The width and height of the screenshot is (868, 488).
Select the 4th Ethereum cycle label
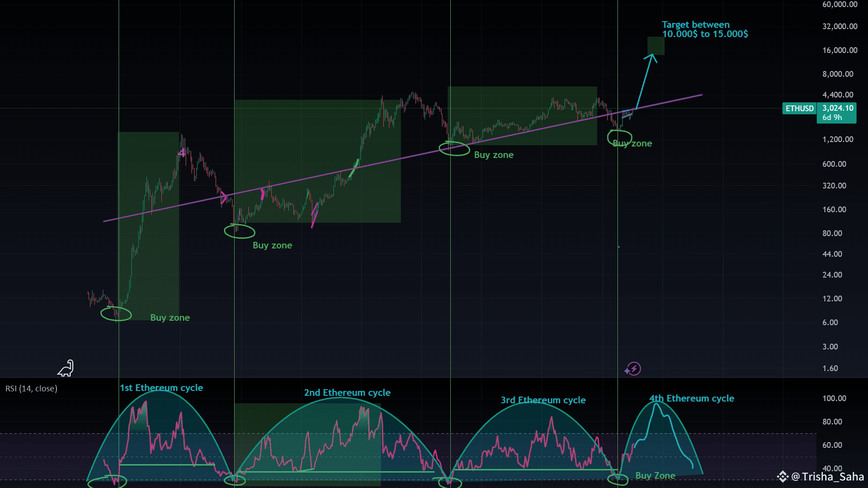click(692, 398)
